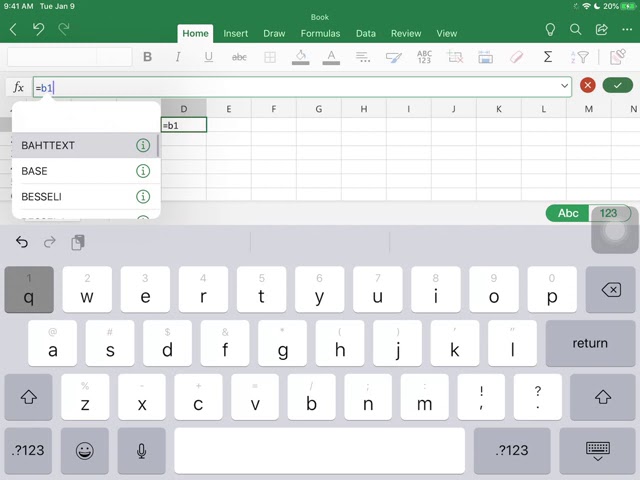The width and height of the screenshot is (640, 480).
Task: Toggle Underline formatting
Action: tap(209, 57)
